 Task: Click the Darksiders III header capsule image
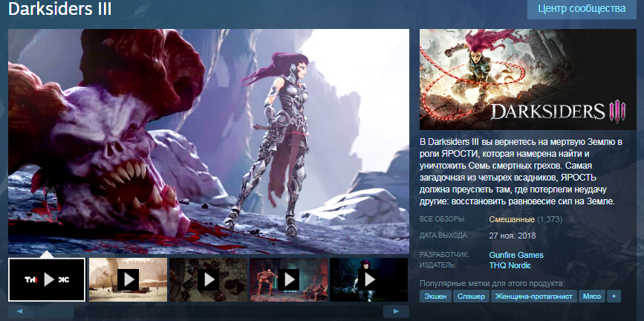pos(528,80)
